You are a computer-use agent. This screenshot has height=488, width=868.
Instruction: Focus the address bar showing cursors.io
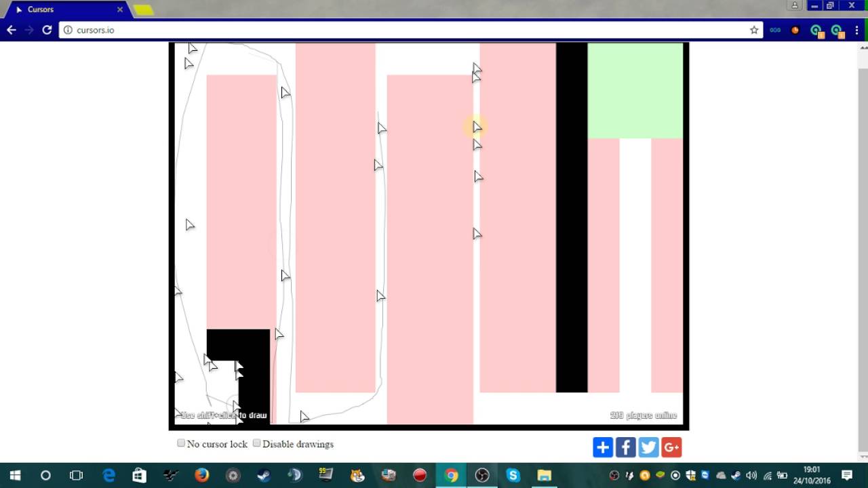(410, 30)
